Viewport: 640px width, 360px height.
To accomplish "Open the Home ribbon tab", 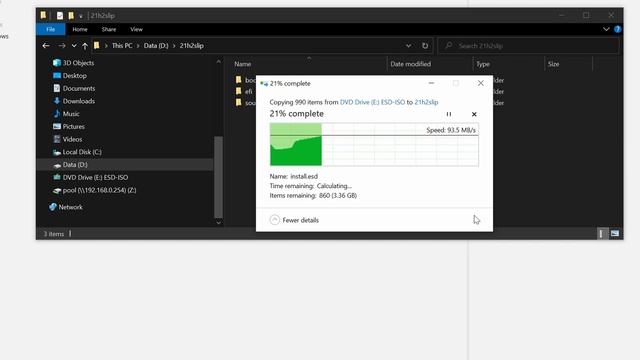I will 80,29.
